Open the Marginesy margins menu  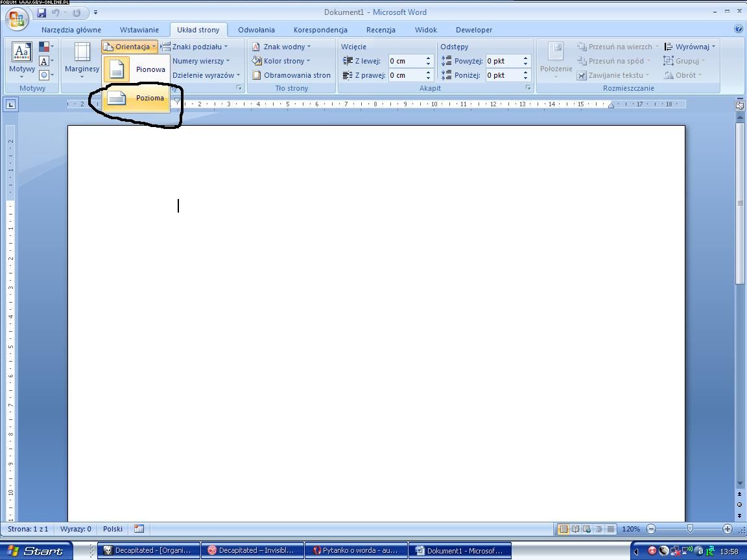click(x=82, y=61)
